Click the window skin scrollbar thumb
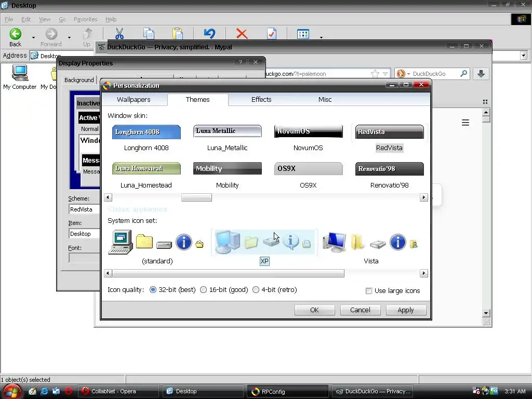The width and height of the screenshot is (532, 399). [196, 197]
